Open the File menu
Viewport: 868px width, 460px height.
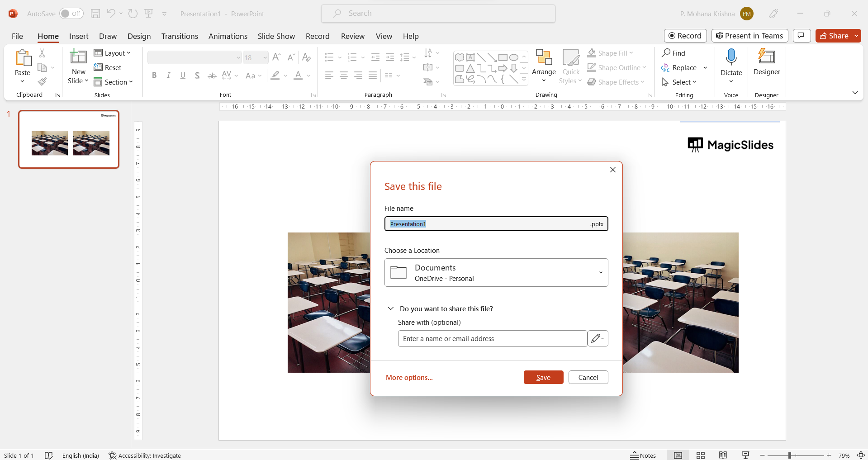17,36
